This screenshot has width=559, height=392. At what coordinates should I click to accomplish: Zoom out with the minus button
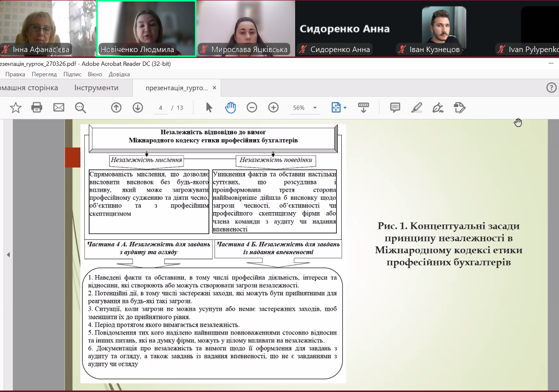click(x=252, y=108)
